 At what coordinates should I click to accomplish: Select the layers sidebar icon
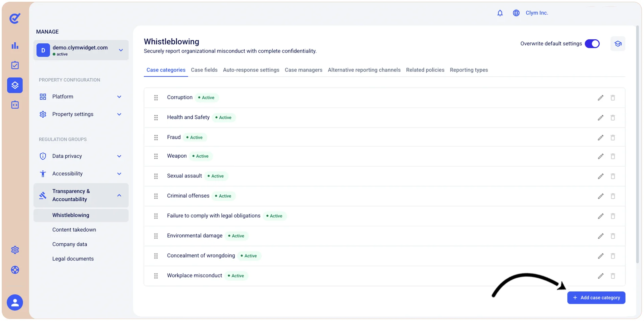15,85
